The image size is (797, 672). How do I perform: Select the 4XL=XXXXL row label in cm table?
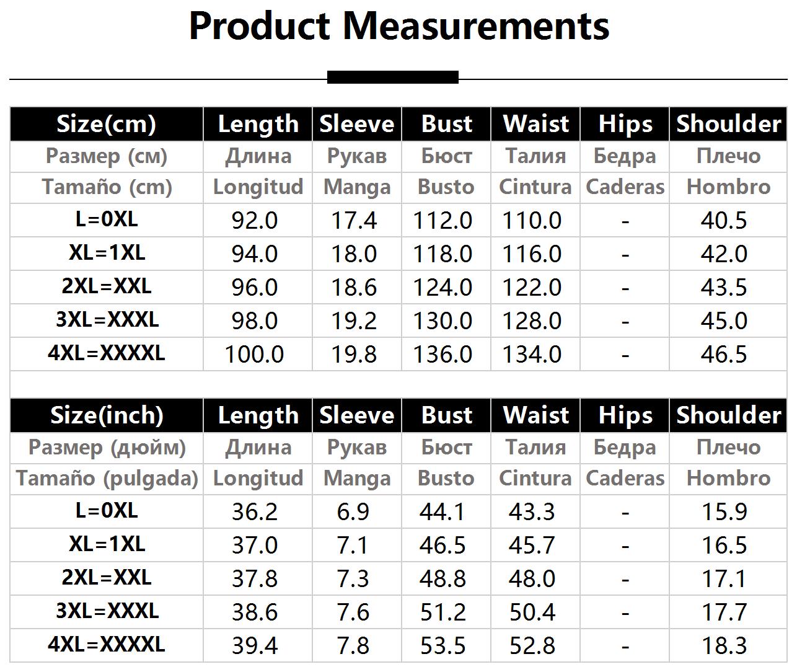click(107, 353)
